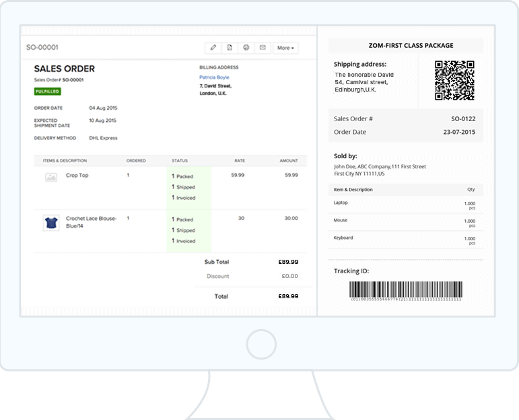Click the shipping address Edinburgh text

355,90
